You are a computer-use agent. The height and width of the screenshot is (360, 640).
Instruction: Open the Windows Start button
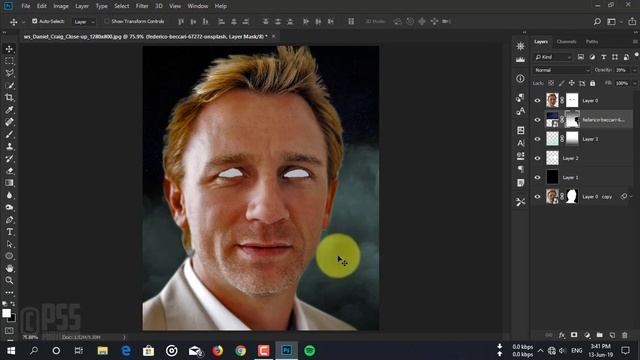tap(11, 351)
